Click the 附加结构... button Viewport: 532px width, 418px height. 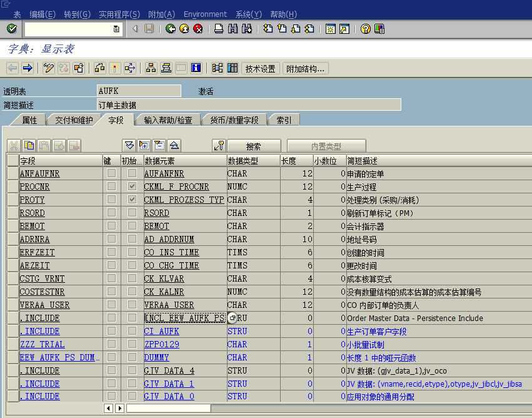tap(305, 69)
